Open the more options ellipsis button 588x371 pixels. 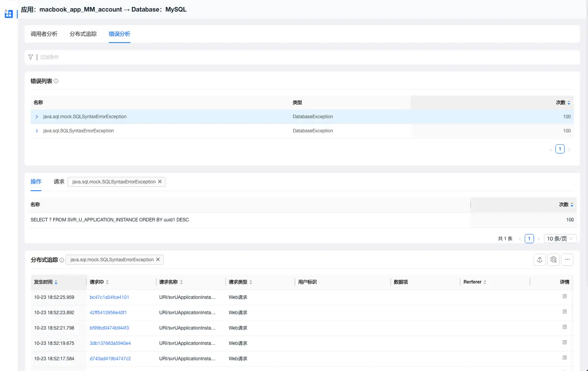coord(567,260)
